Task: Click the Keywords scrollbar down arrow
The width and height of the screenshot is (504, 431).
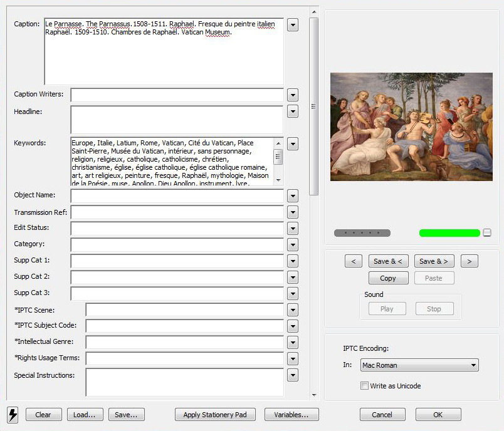Action: [278, 180]
